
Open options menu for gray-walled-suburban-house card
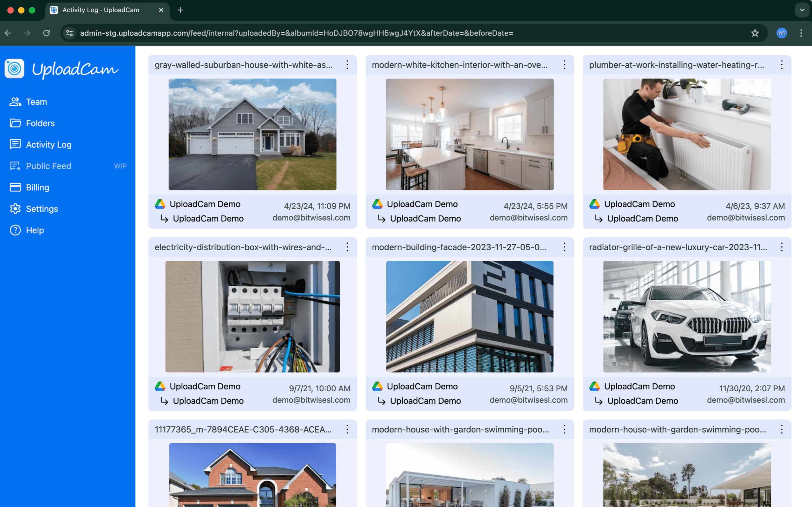pos(347,65)
